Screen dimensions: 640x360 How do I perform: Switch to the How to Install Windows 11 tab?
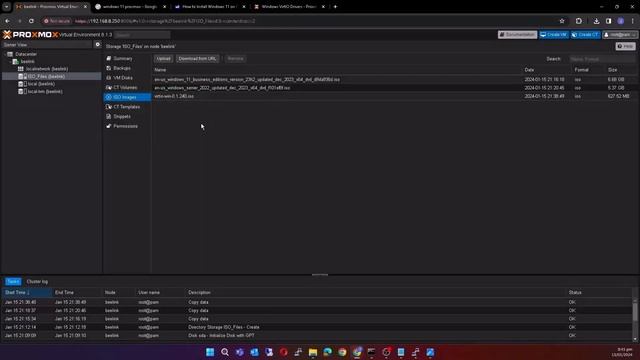pyautogui.click(x=209, y=7)
